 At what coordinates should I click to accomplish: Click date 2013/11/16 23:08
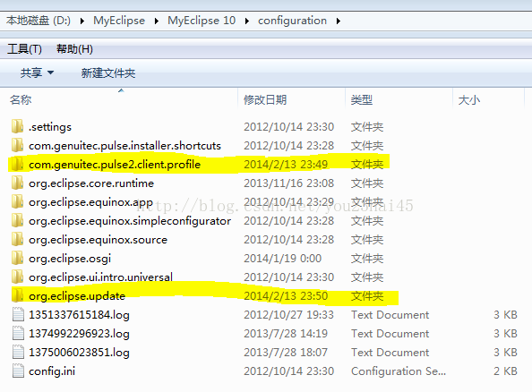[288, 183]
